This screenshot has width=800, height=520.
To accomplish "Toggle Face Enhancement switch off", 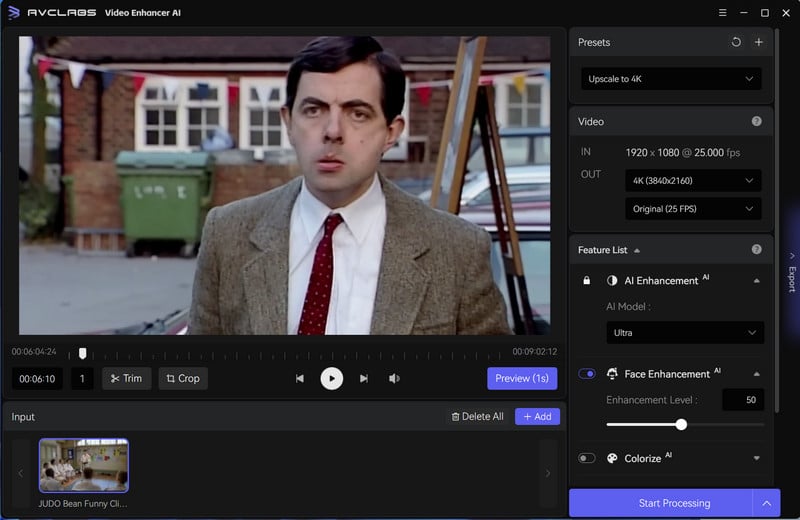I will pos(587,374).
